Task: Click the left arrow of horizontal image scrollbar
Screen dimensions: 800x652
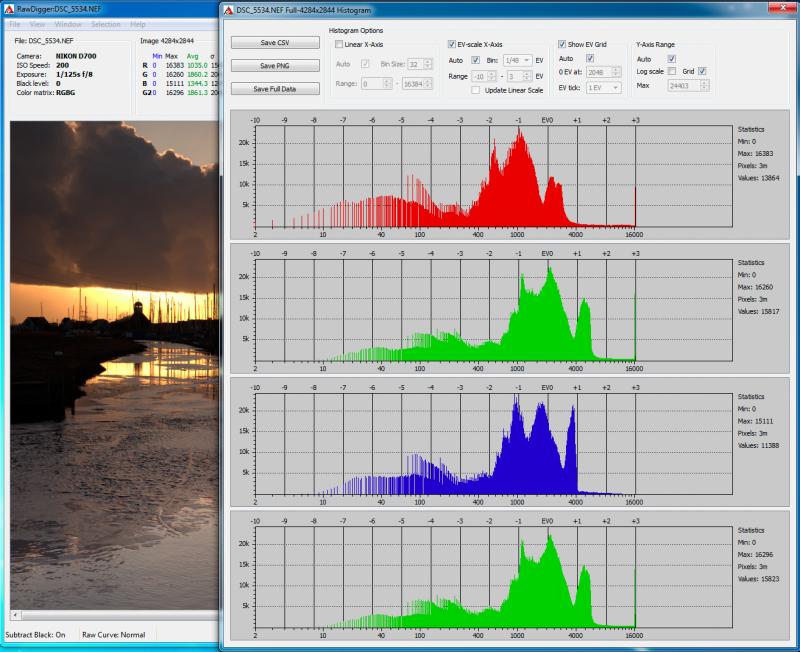Action: tap(15, 615)
